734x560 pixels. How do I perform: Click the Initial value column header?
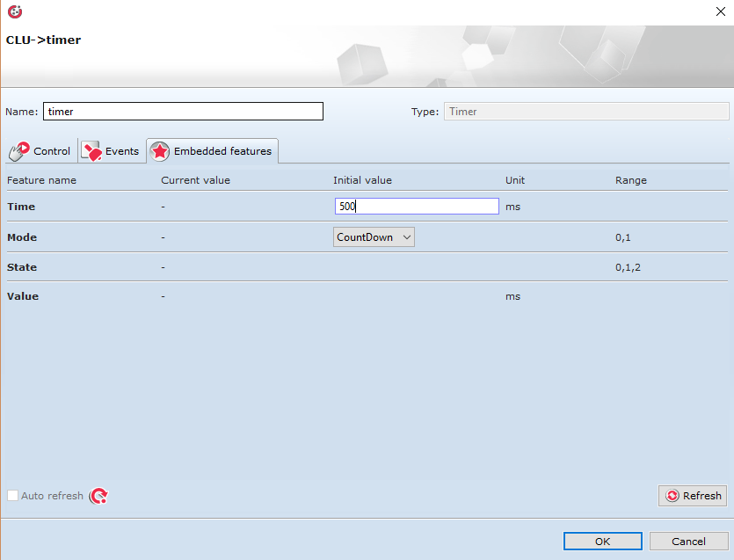[x=362, y=180]
